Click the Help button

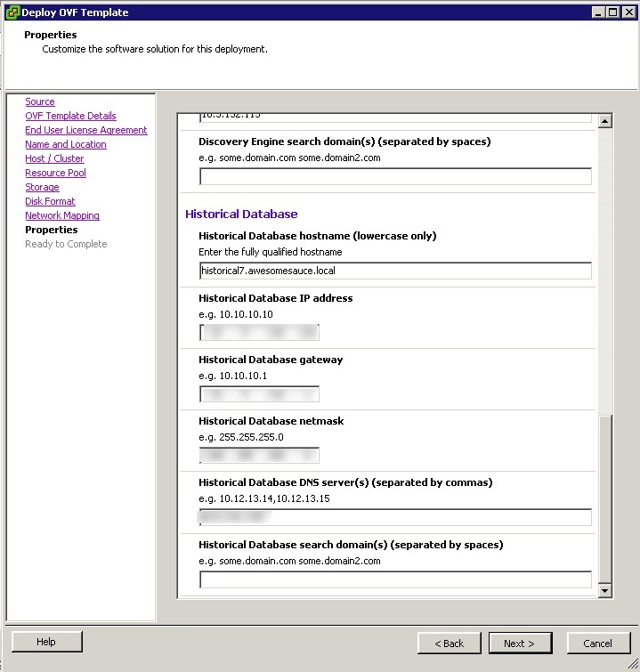(x=46, y=642)
